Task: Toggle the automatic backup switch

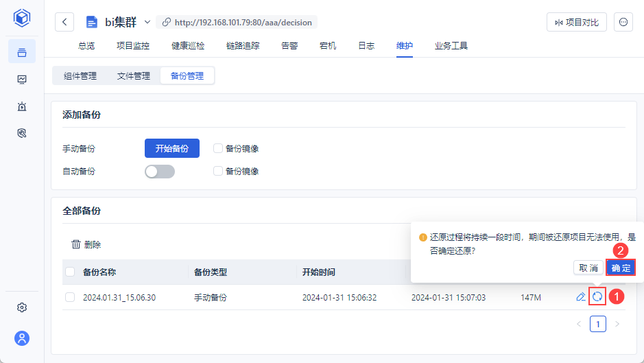Action: click(x=159, y=172)
